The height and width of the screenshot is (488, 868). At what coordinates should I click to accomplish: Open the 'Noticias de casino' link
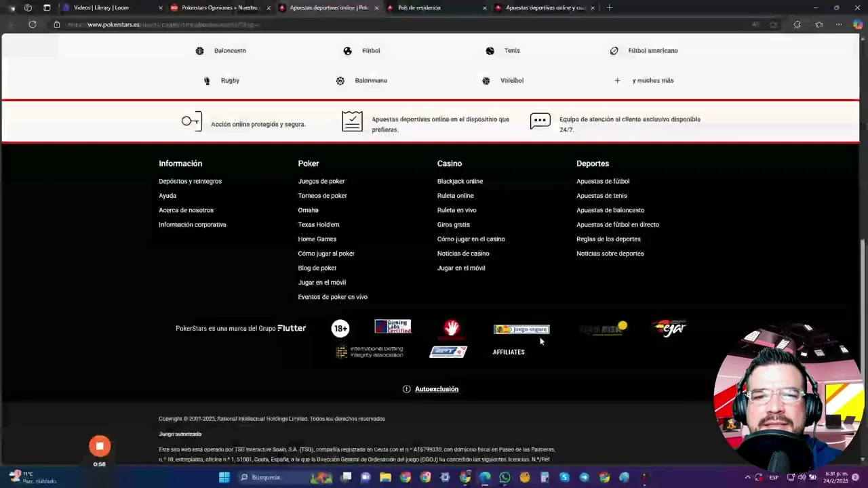[463, 253]
